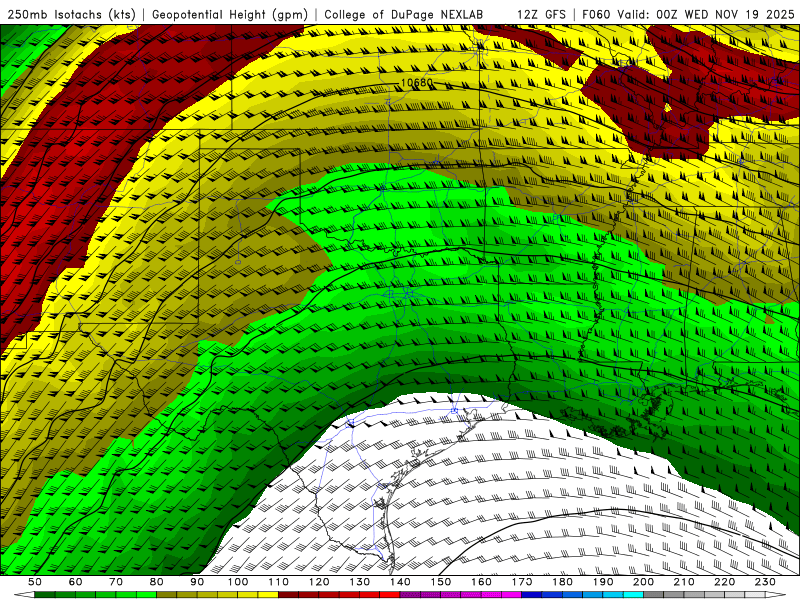Click the 'F060 Valid: 00Z WED NOV 19 2025' text
The height and width of the screenshot is (600, 800).
click(x=688, y=15)
